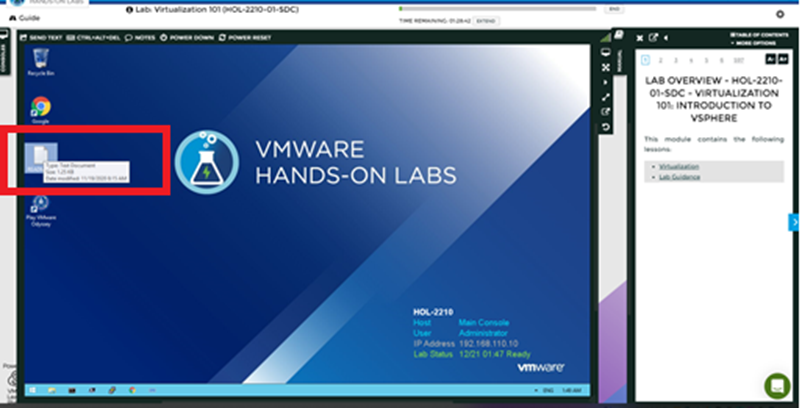Image resolution: width=802 pixels, height=408 pixels.
Task: Show hidden tray icons in VM taskbar
Action: 536,391
